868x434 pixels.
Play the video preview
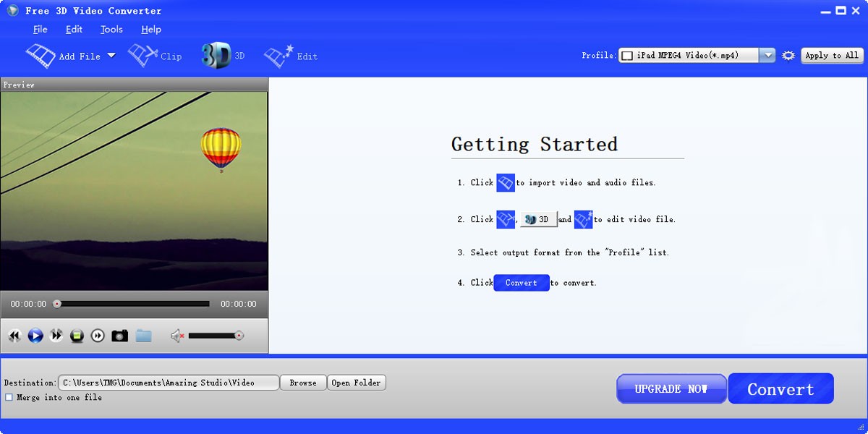tap(35, 335)
